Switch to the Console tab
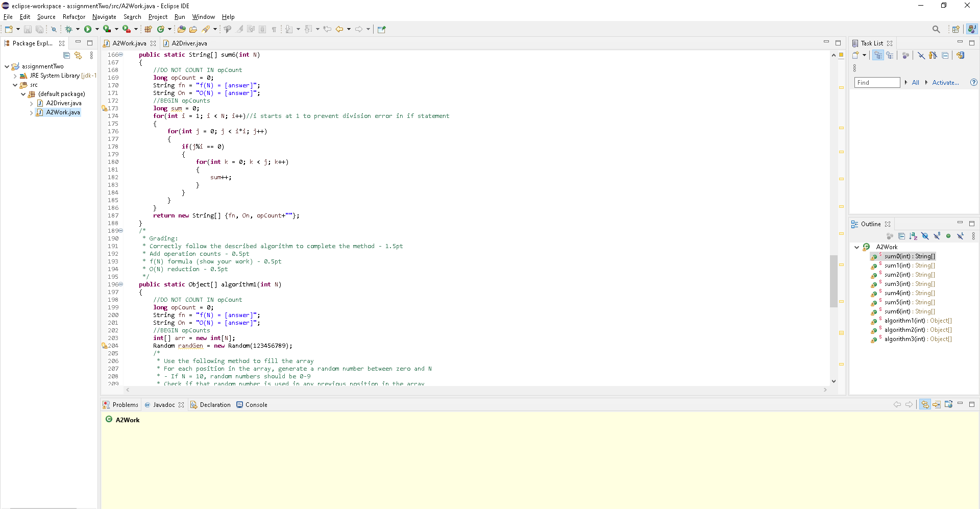The image size is (980, 509). click(x=252, y=405)
